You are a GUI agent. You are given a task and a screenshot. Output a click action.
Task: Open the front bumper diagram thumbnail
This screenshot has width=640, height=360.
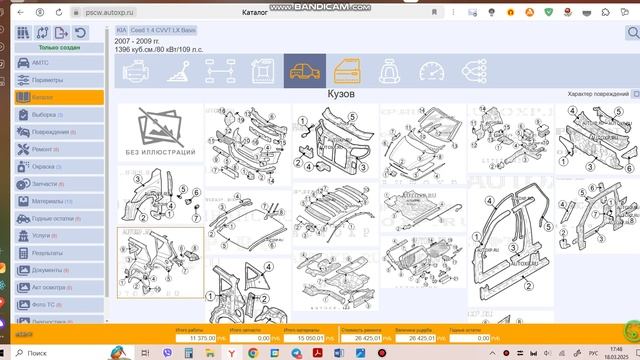248,145
